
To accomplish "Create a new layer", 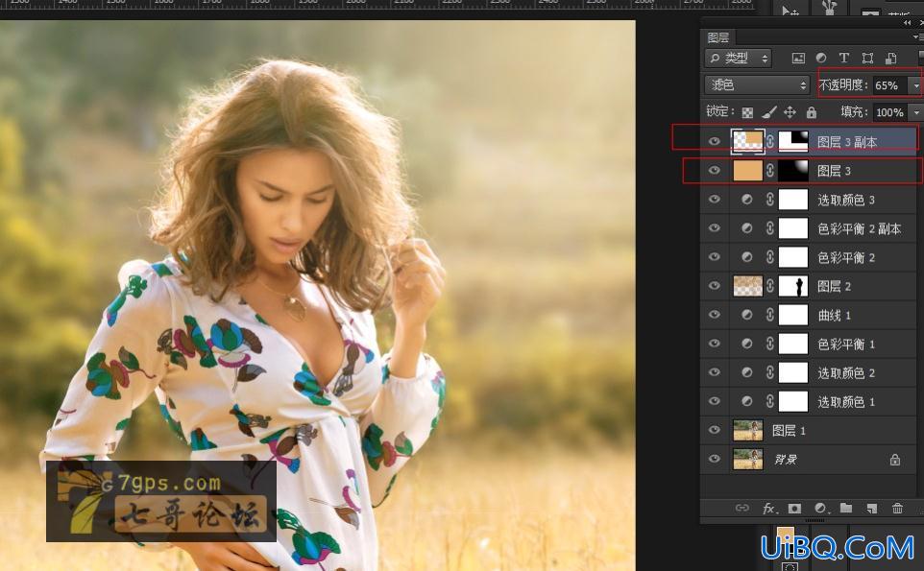I will tap(871, 508).
